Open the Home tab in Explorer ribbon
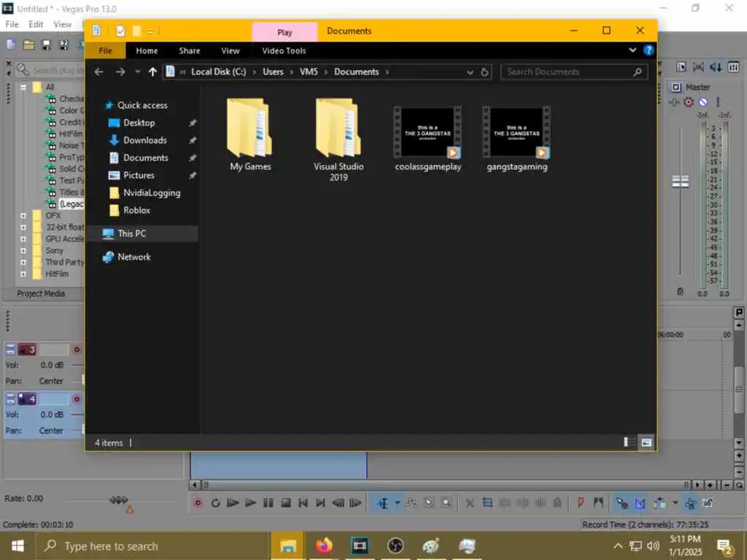 (147, 50)
